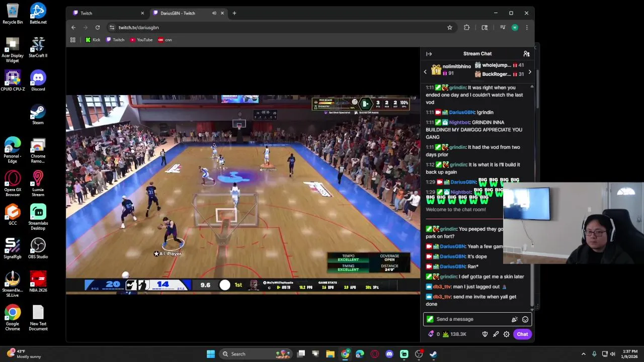Open media controls icon in Chrome toolbar

[x=503, y=28]
